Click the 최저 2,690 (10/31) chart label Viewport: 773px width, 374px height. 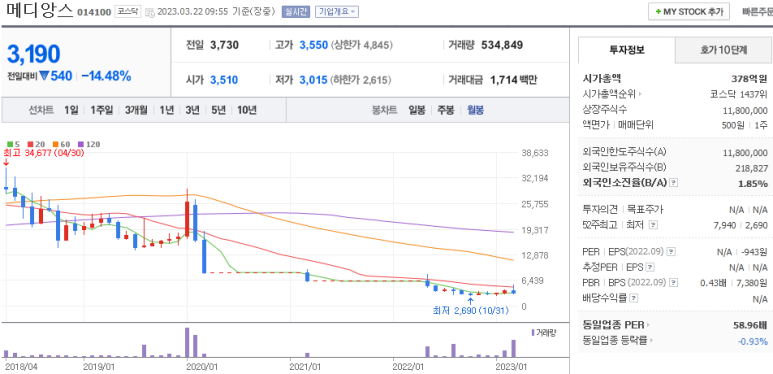coord(470,311)
